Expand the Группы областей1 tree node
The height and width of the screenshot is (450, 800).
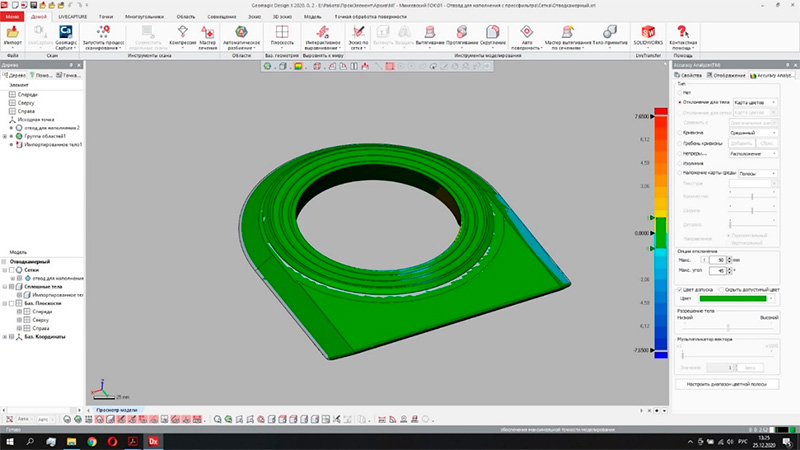pyautogui.click(x=6, y=135)
